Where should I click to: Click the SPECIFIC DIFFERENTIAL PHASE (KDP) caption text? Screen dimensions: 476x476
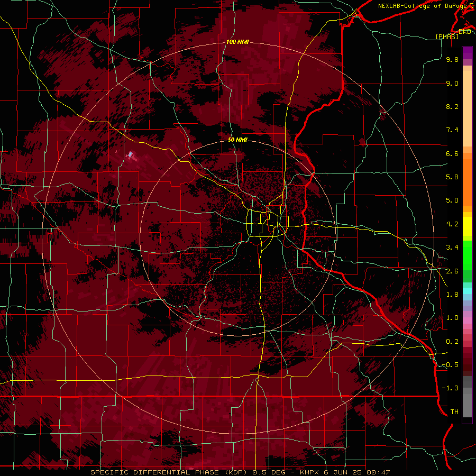click(x=169, y=472)
